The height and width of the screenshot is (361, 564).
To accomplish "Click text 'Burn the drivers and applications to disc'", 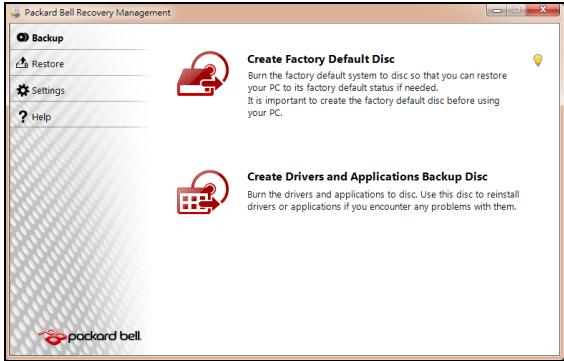I will (x=331, y=195).
